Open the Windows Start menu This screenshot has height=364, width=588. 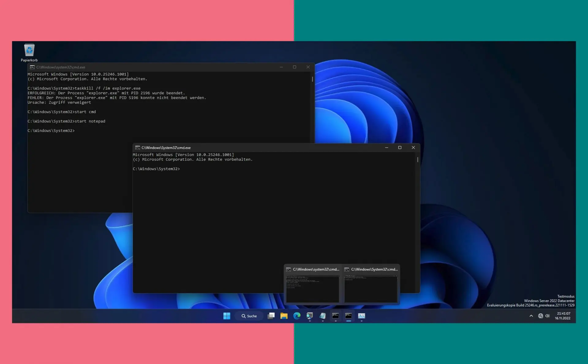click(227, 316)
